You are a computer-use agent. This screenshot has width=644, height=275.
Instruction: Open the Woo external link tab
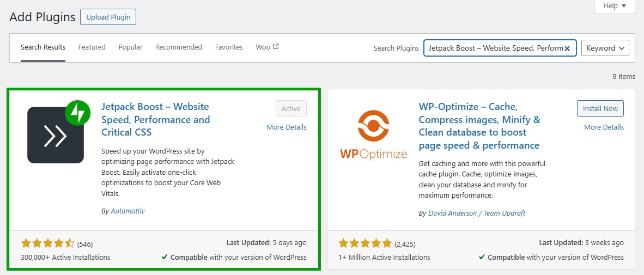(x=267, y=47)
